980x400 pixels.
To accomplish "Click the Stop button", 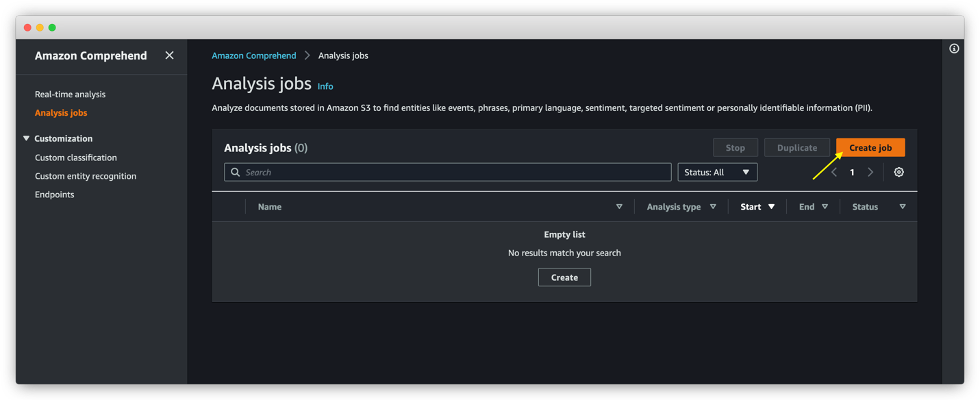I will tap(736, 148).
